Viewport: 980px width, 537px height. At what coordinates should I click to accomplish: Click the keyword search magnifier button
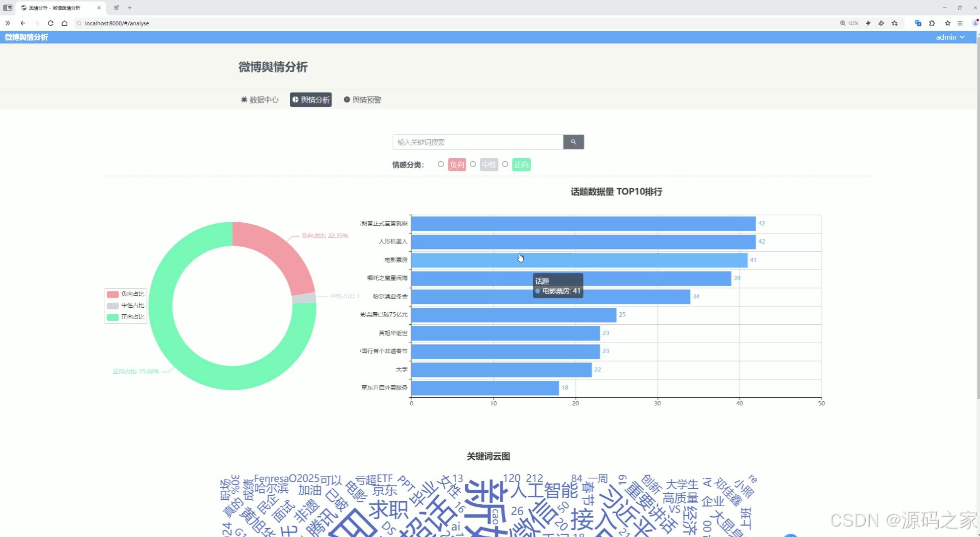pyautogui.click(x=573, y=142)
